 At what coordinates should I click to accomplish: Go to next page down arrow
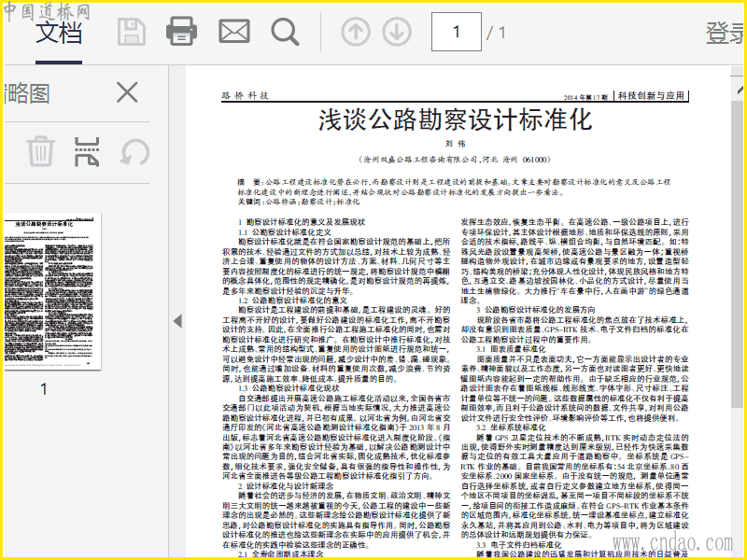point(397,32)
